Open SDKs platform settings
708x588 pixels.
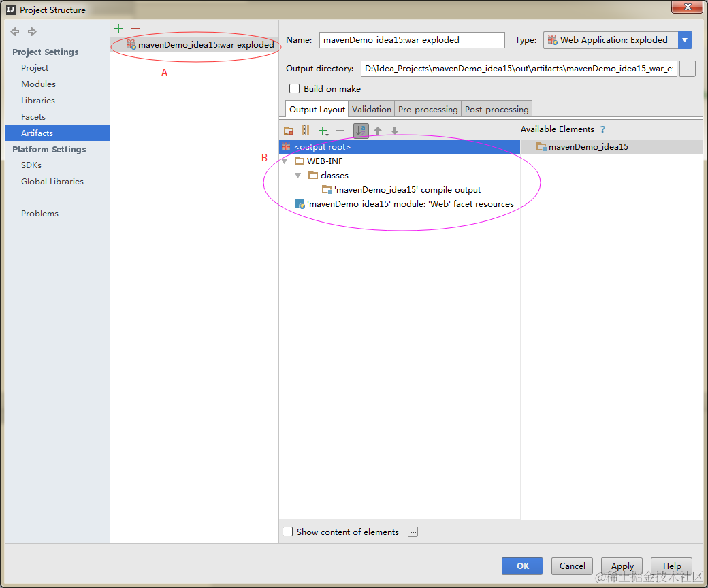tap(31, 165)
